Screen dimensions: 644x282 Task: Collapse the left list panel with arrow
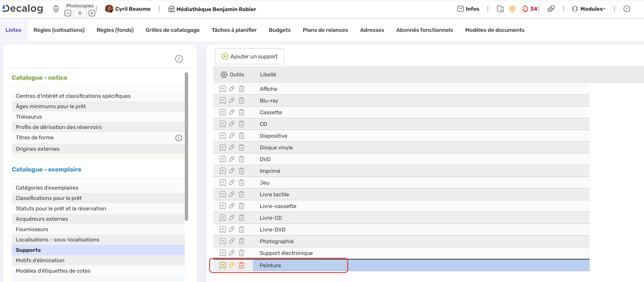tap(179, 59)
